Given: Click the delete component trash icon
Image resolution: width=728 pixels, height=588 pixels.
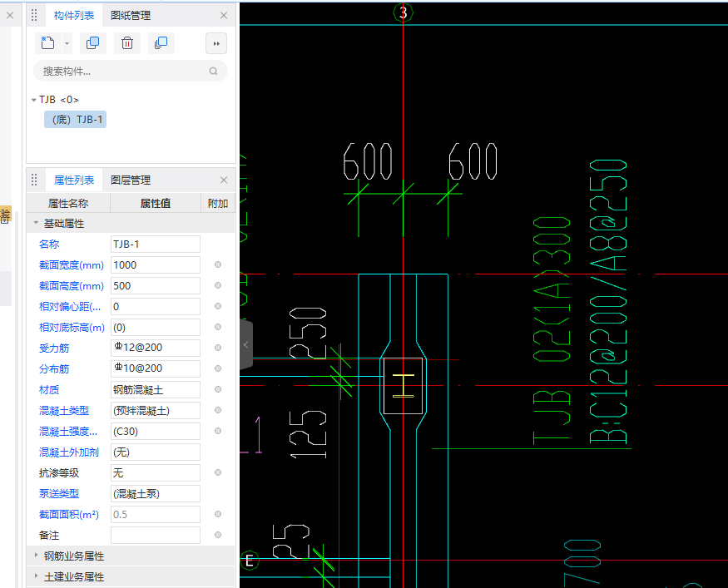Looking at the screenshot, I should point(127,43).
